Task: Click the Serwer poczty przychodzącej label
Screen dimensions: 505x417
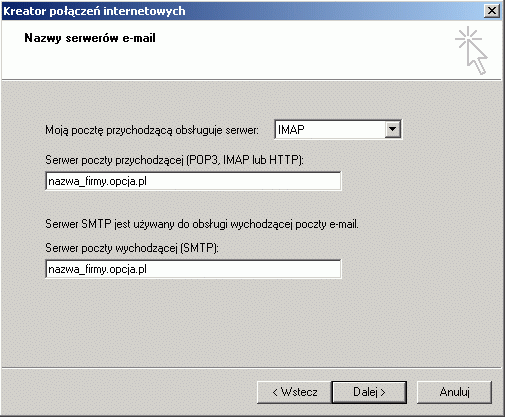Action: (x=174, y=160)
